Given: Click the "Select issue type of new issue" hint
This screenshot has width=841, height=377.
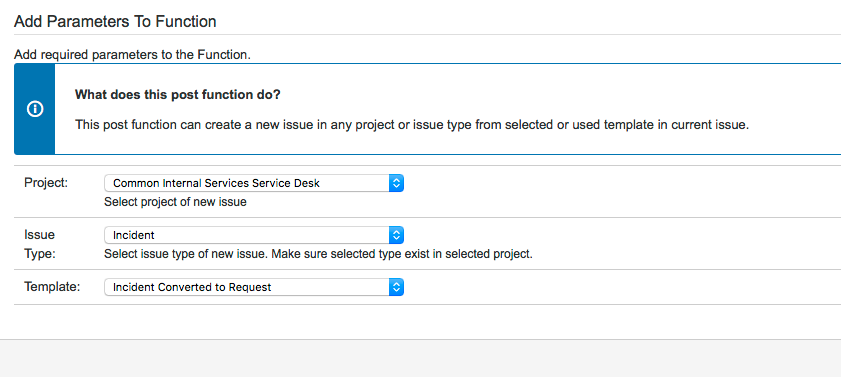Looking at the screenshot, I should point(318,254).
